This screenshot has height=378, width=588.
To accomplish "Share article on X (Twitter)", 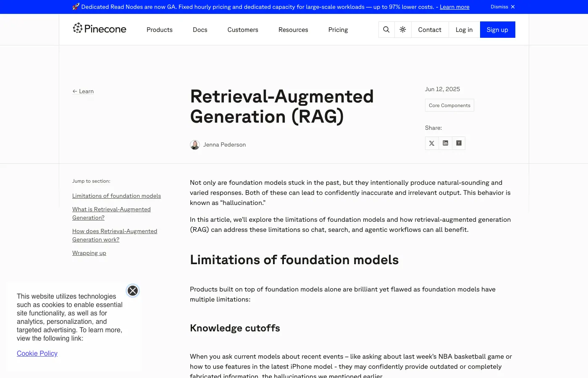I will [432, 143].
